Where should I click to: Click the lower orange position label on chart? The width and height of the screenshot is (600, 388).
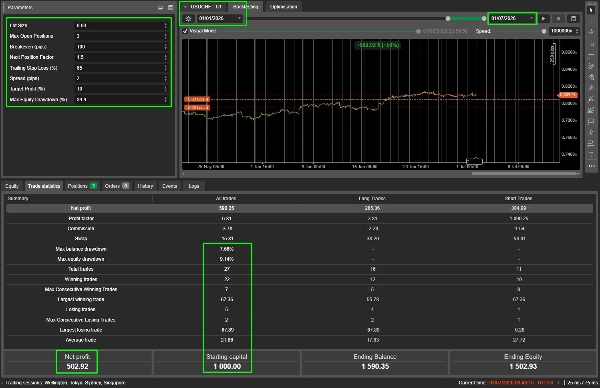tap(197, 108)
